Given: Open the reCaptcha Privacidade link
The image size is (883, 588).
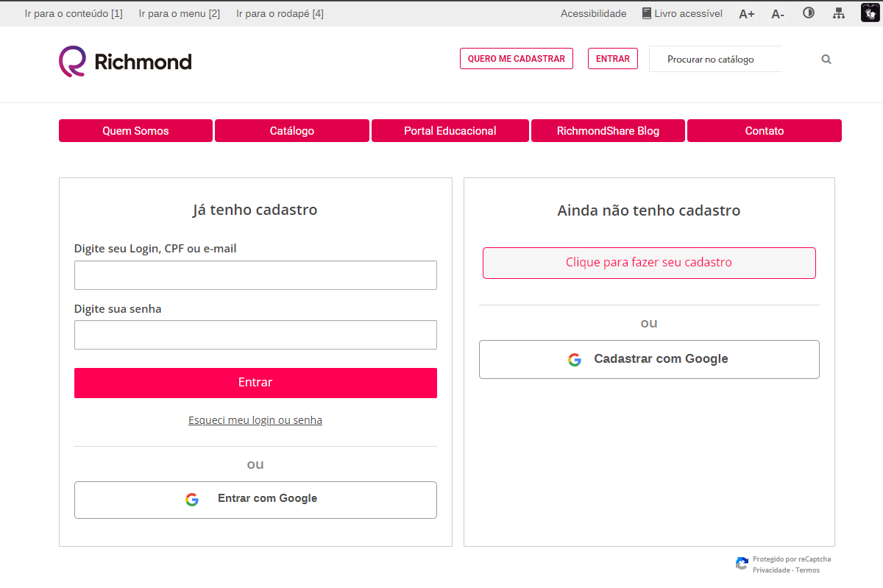Looking at the screenshot, I should (771, 570).
